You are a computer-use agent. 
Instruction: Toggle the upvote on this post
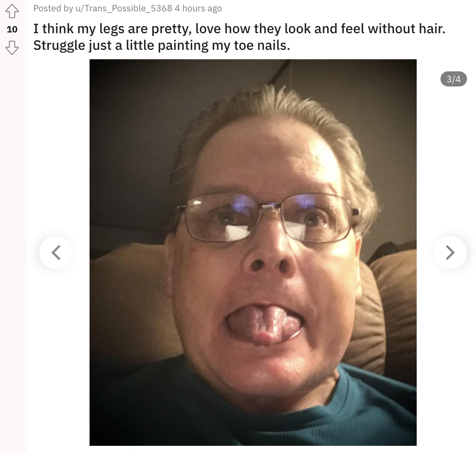(12, 11)
